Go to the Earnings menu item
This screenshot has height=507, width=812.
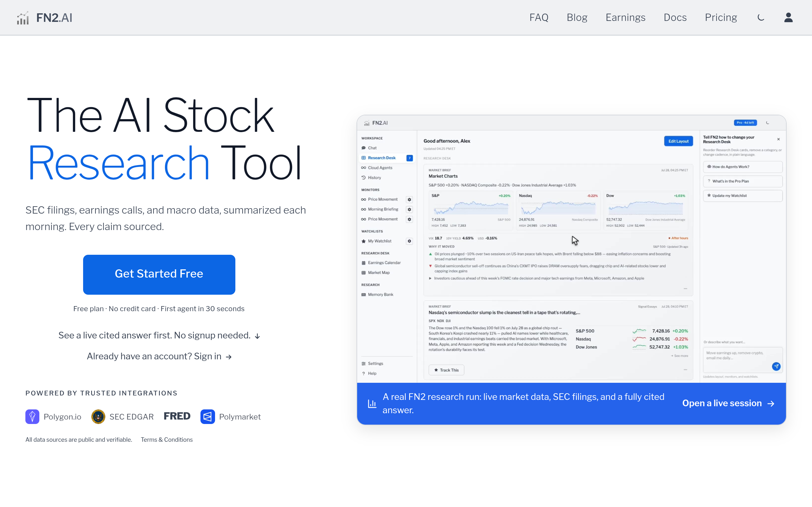[625, 17]
